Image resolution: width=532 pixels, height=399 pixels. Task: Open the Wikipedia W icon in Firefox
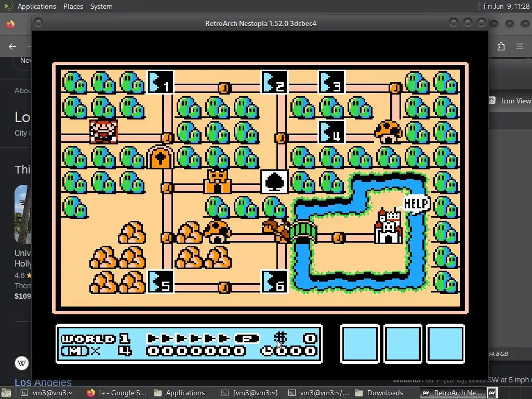tap(22, 363)
